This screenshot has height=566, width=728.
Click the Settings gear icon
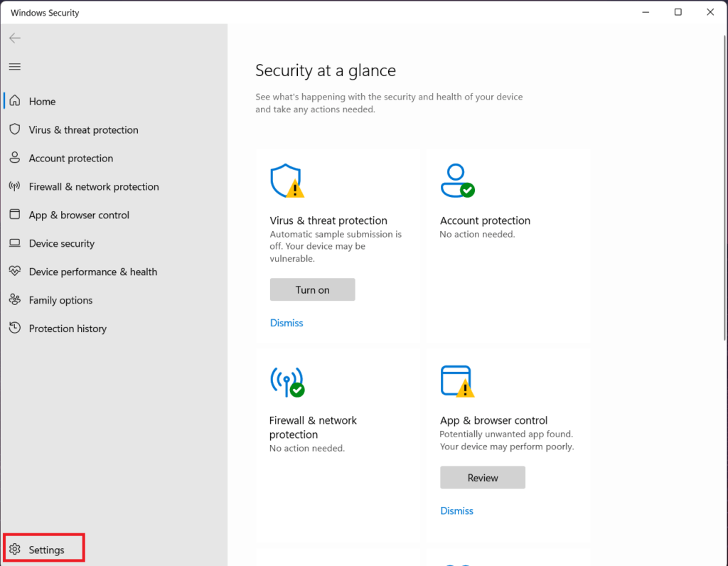click(x=15, y=549)
